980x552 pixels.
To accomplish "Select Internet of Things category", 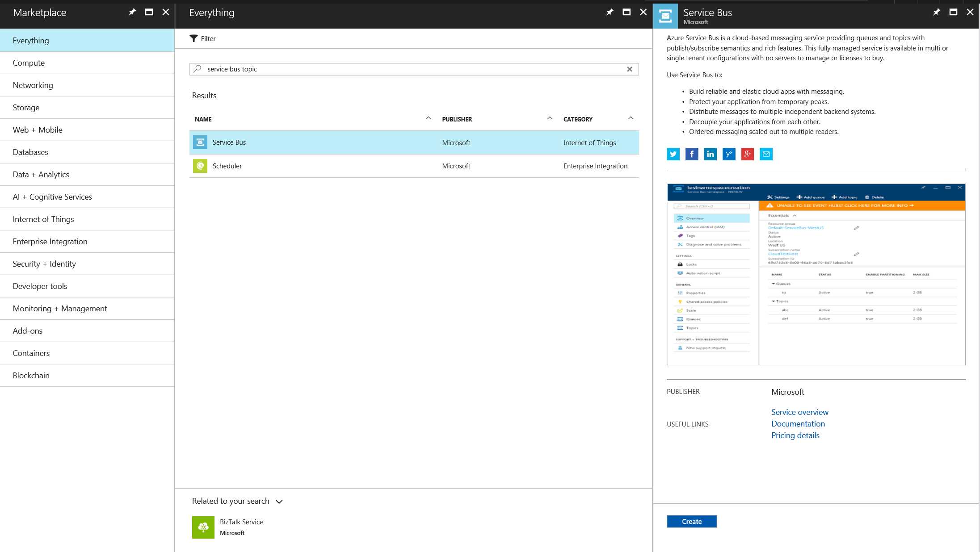I will click(43, 219).
